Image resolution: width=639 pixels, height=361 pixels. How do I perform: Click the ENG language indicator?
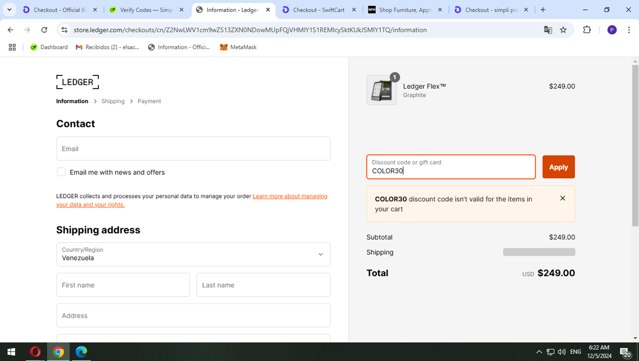(575, 352)
